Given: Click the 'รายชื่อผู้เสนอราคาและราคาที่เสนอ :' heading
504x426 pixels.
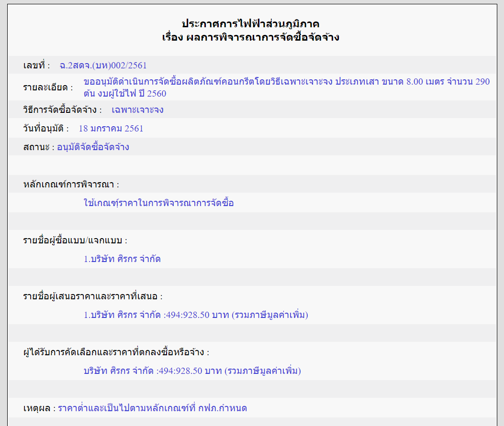Looking at the screenshot, I should [x=93, y=296].
